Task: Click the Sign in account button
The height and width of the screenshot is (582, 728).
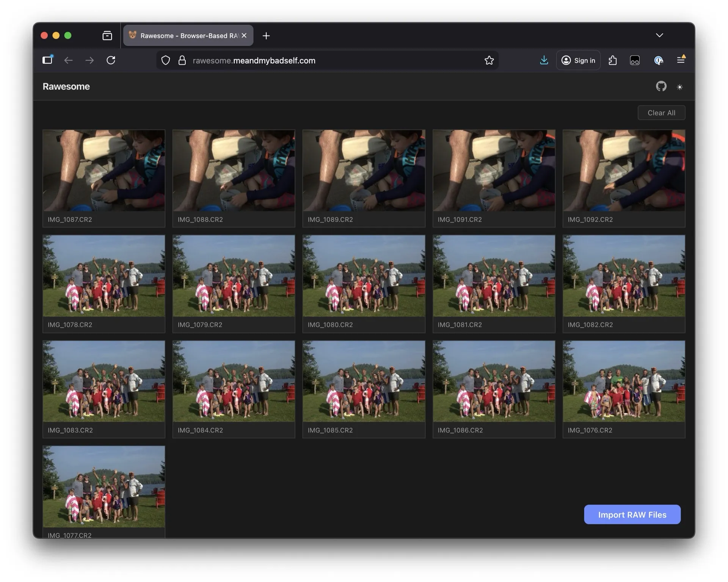Action: tap(578, 60)
